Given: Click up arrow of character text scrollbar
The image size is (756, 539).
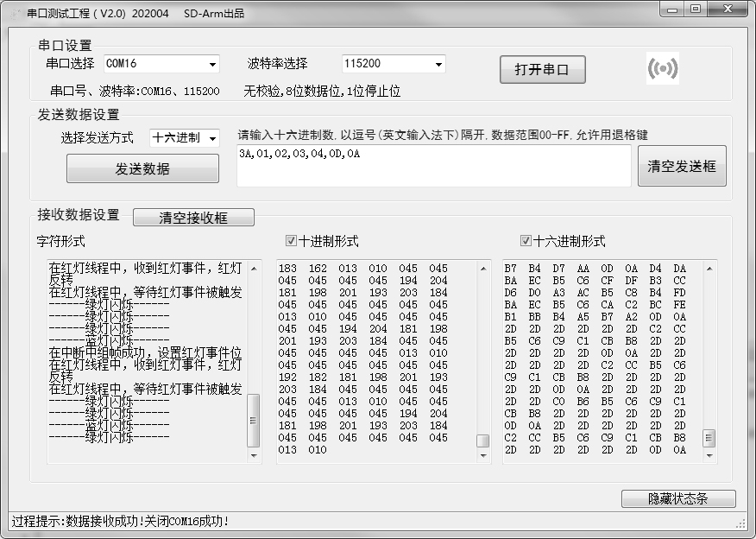Looking at the screenshot, I should click(253, 268).
